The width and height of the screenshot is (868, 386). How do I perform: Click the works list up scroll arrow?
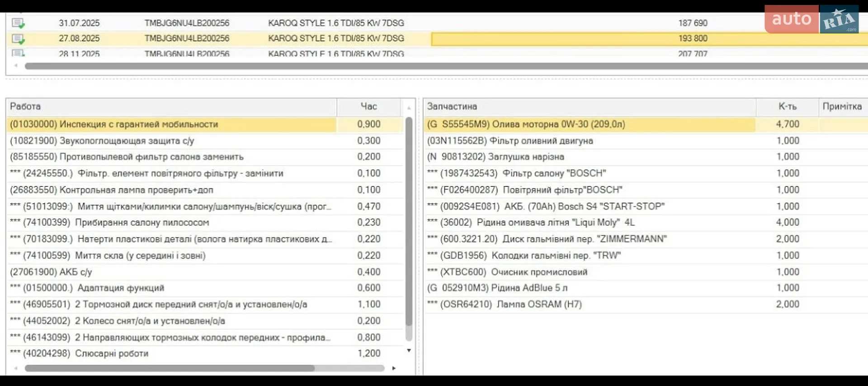[409, 108]
